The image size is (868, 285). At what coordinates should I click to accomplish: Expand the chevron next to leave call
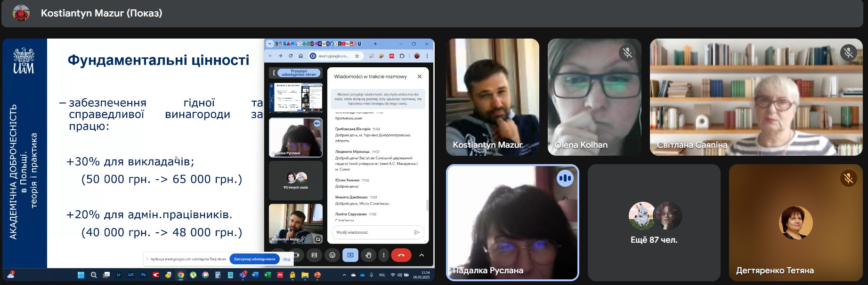[422, 255]
